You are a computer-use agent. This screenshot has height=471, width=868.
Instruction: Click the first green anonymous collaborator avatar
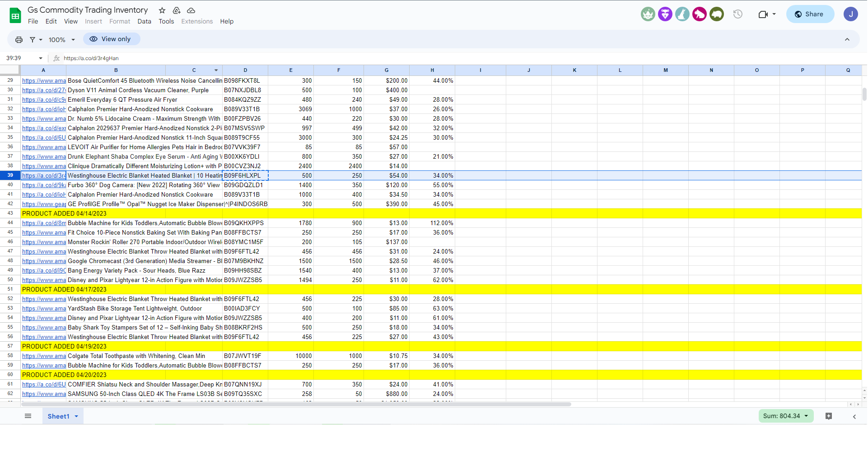pyautogui.click(x=648, y=14)
